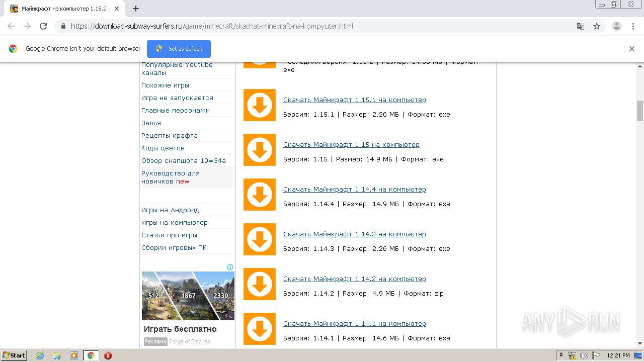
Task: Open Обзор снапшота 19w34a in the sidebar
Action: tap(184, 160)
